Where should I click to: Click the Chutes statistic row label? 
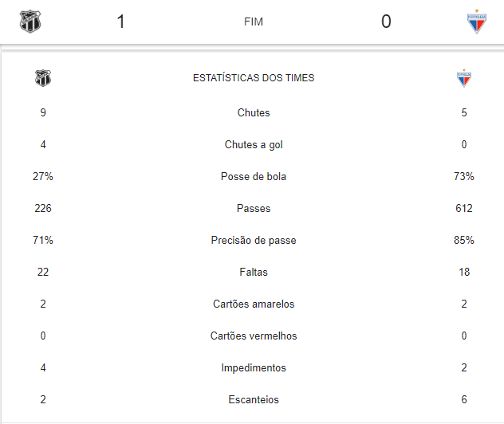(254, 112)
